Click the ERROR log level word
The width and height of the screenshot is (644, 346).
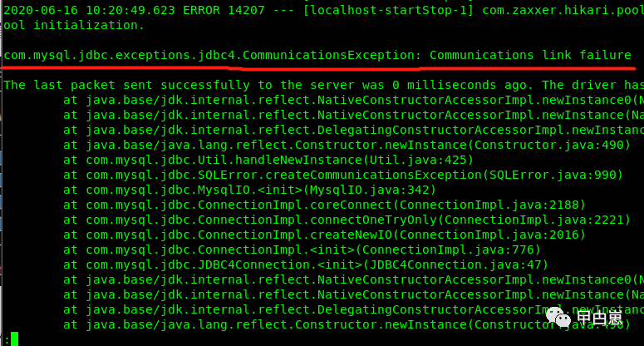pos(201,10)
